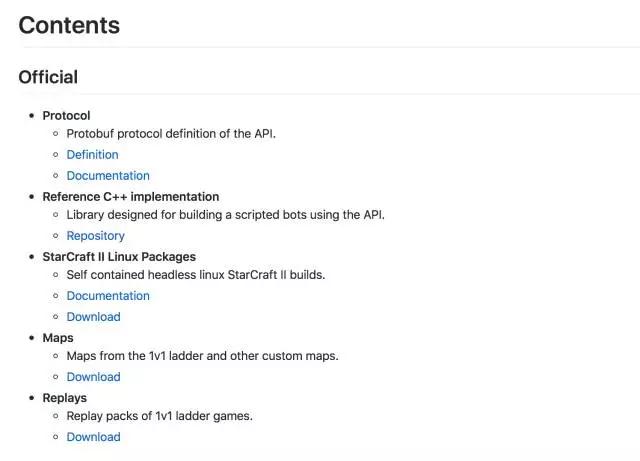Screen dimensions: 640x461
Task: Click the Reference C++ implementation item
Action: (x=131, y=197)
